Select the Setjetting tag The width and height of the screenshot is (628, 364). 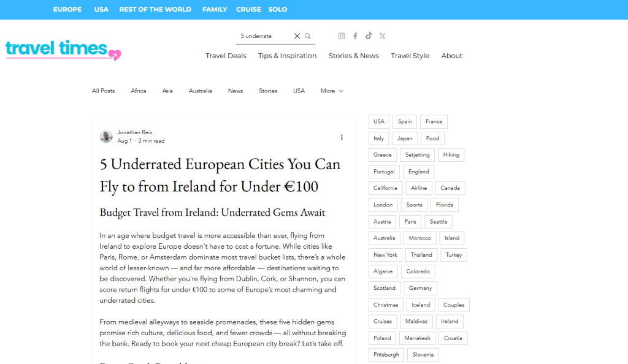pyautogui.click(x=417, y=154)
